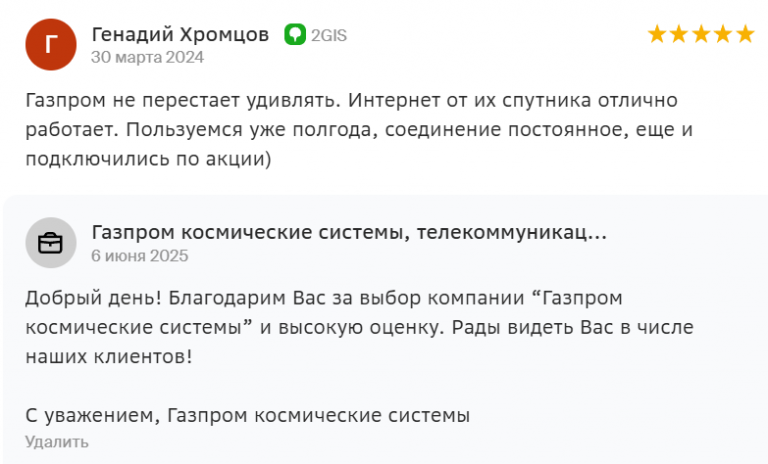Select the fourth rating star
The width and height of the screenshot is (768, 464).
(723, 35)
